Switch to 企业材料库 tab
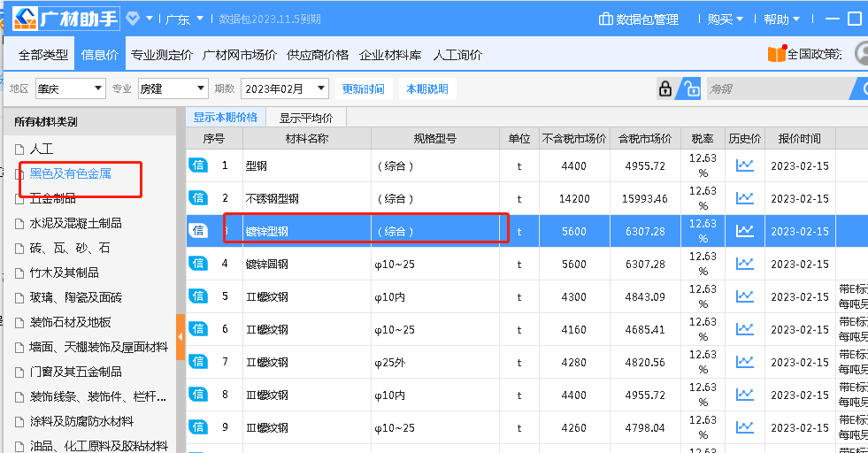 point(390,55)
